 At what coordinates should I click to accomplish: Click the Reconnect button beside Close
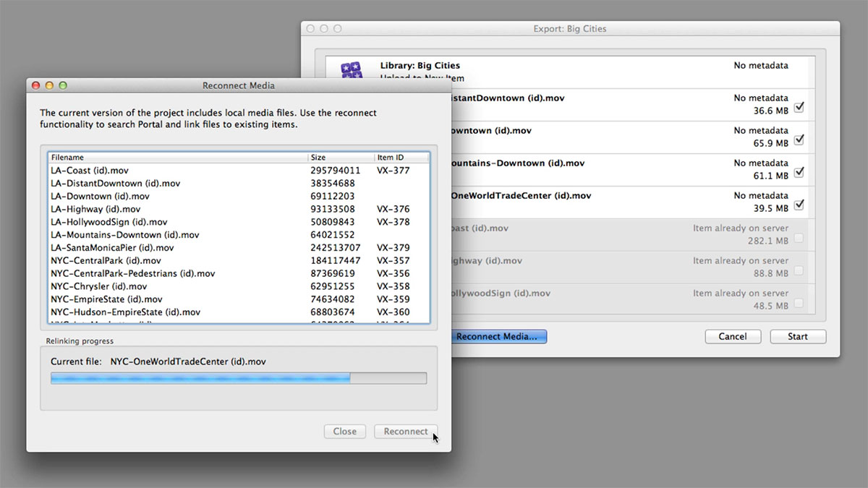tap(406, 432)
